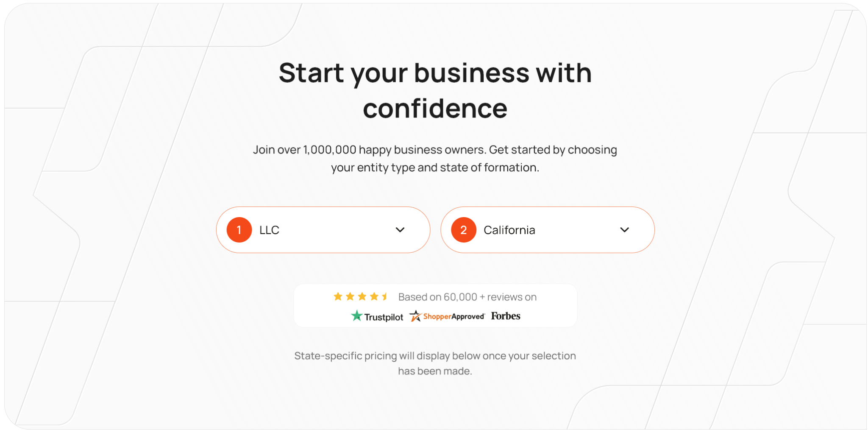Click the half-filled fifth rating star
This screenshot has width=868, height=430.
[x=385, y=296]
